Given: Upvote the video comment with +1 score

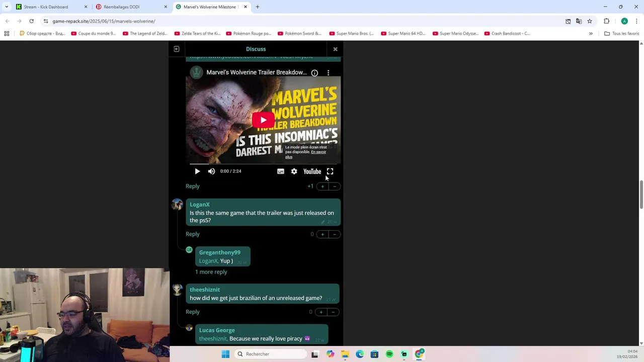Looking at the screenshot, I should tap(323, 187).
